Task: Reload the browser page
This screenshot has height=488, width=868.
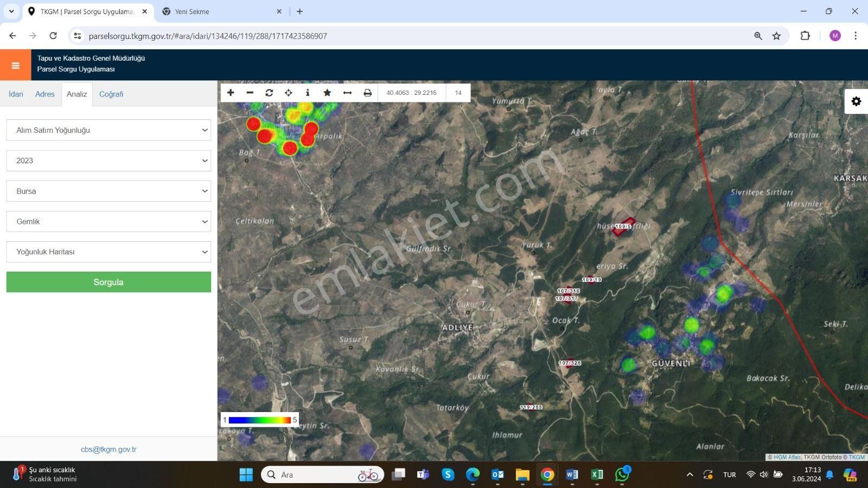Action: pos(53,36)
